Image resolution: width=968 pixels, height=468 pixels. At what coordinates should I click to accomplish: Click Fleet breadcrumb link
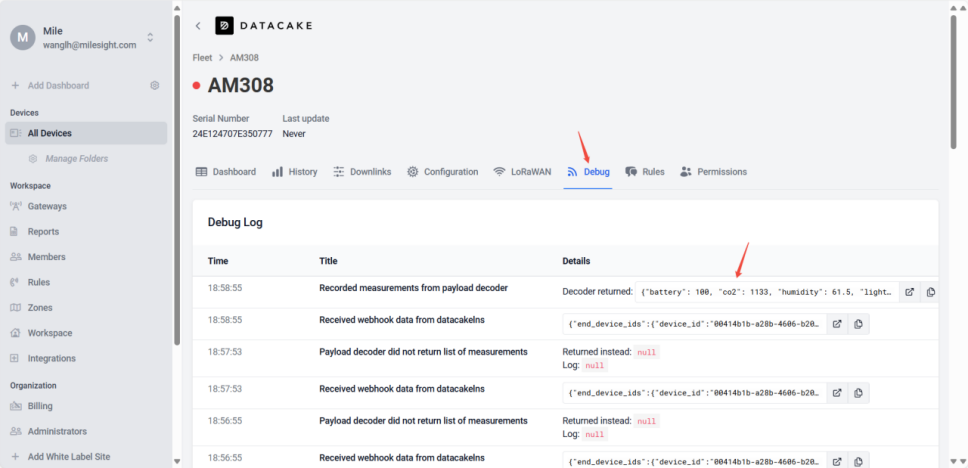(202, 57)
